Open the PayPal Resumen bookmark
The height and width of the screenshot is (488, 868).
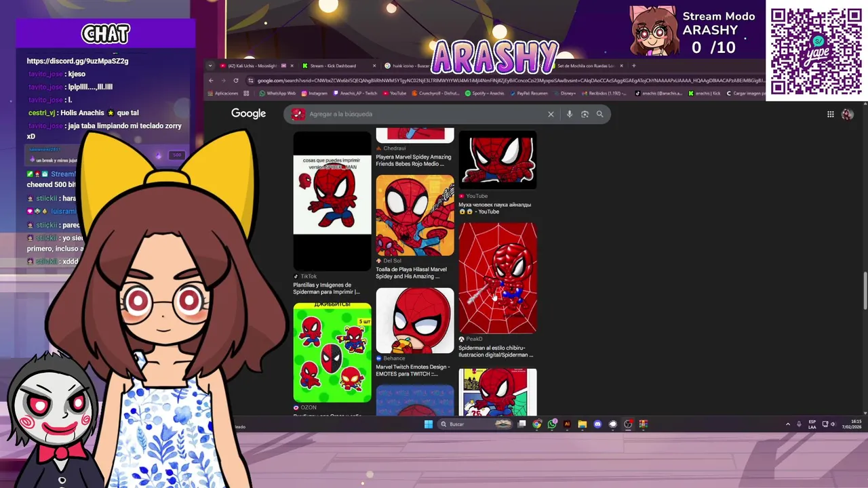tap(529, 94)
